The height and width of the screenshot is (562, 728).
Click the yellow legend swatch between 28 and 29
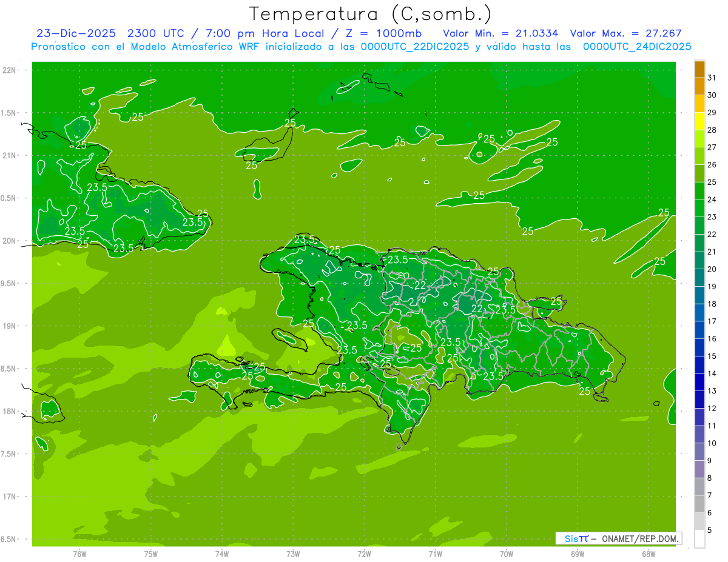point(699,121)
